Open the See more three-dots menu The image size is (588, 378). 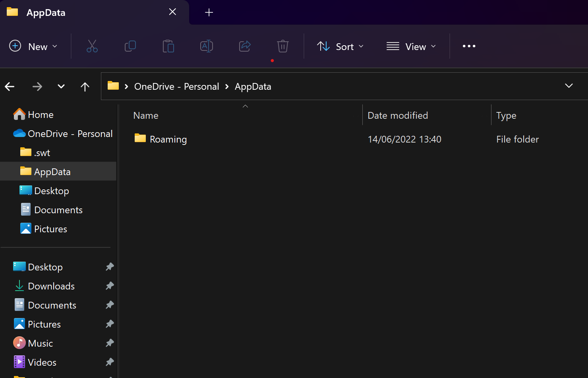[469, 46]
